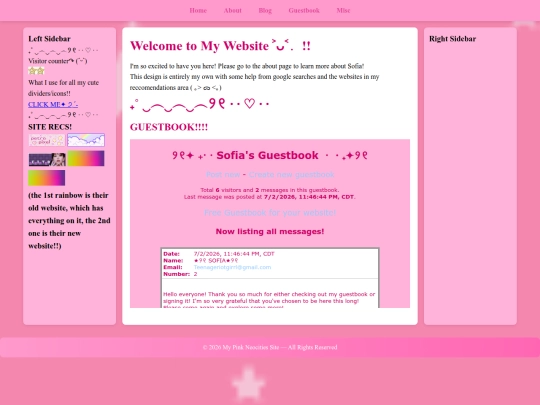Click 'Total 6 visitors and 2 messages' text
Image resolution: width=540 pixels, height=405 pixels.
[270, 190]
